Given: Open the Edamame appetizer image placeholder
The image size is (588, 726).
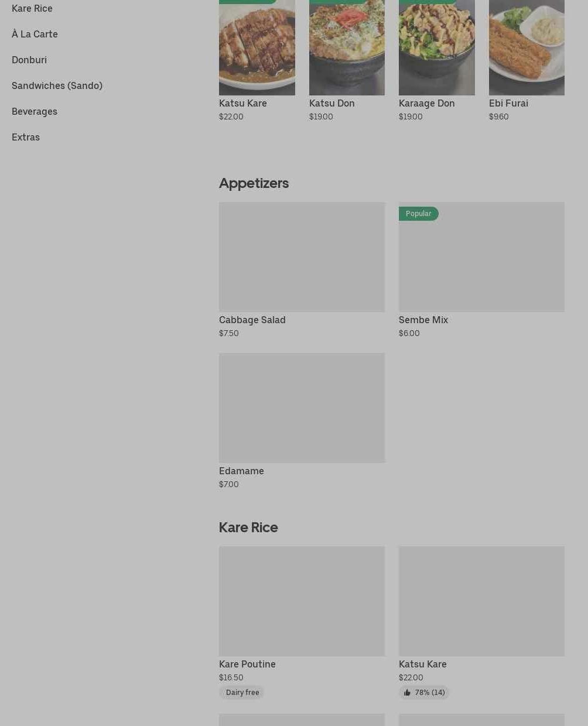Looking at the screenshot, I should pyautogui.click(x=302, y=408).
